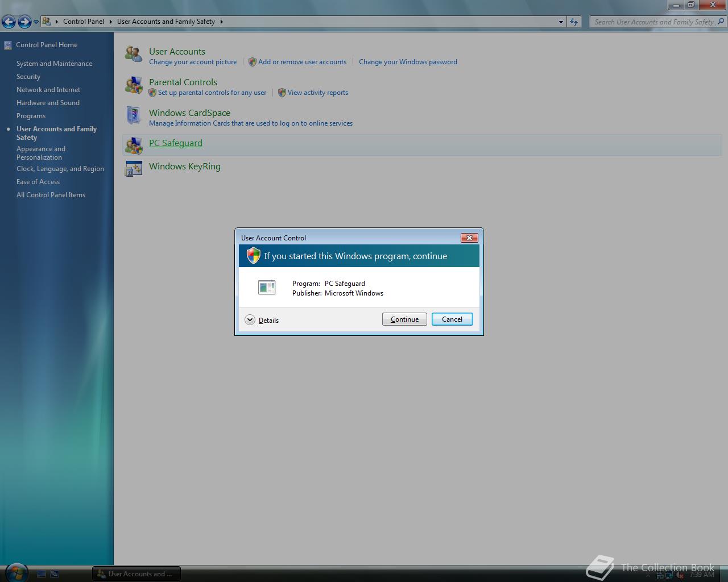Image resolution: width=728 pixels, height=582 pixels.
Task: Click Add or remove user accounts
Action: [x=302, y=62]
